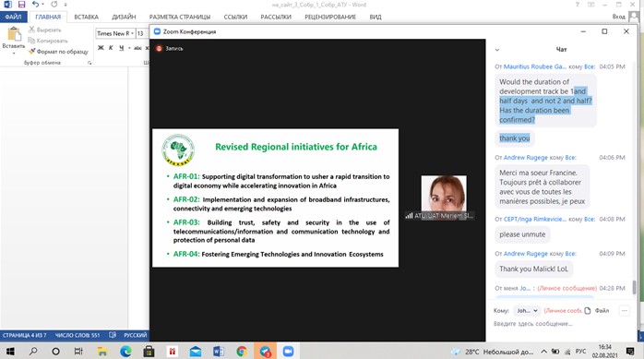
Task: Open Microsoft Edge from the taskbar
Action: 125,352
